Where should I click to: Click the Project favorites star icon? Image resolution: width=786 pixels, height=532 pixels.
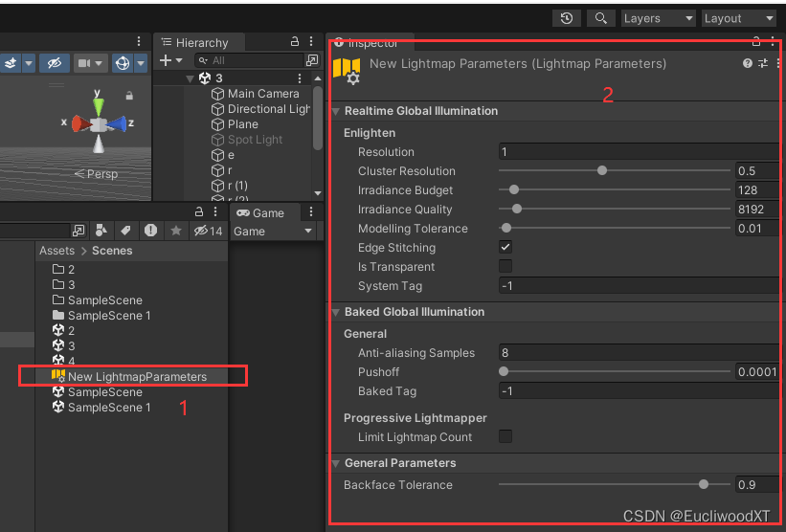click(x=176, y=231)
